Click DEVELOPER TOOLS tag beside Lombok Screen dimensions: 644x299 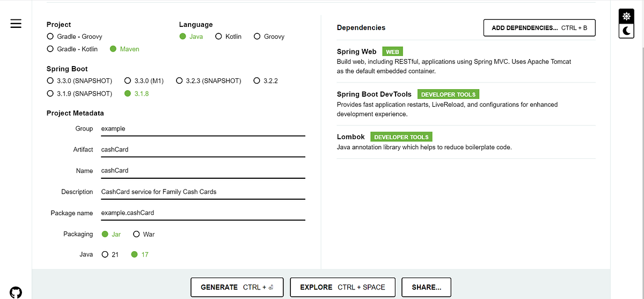click(x=401, y=137)
